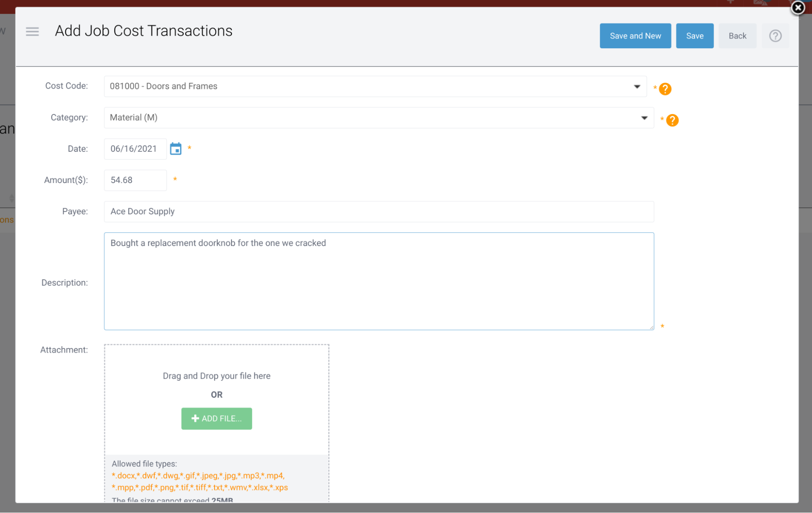The width and height of the screenshot is (812, 513).
Task: Show Cost Code help tooltip icon
Action: 665,89
